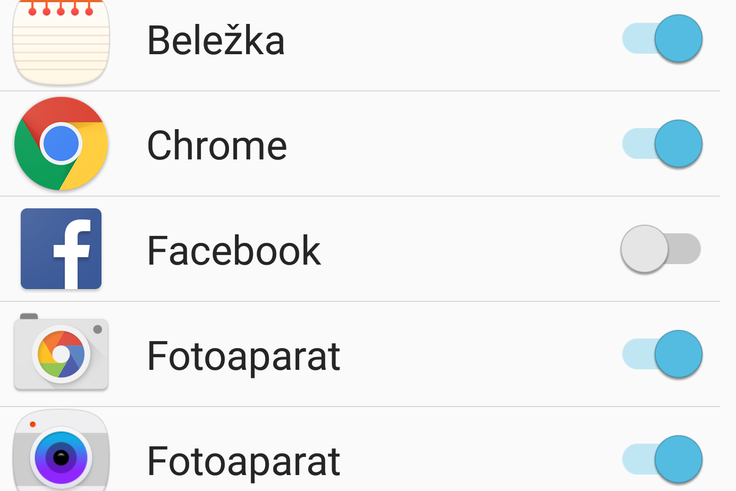Select the entire Beležka list row
Screen dimensions: 736x491
[360, 45]
